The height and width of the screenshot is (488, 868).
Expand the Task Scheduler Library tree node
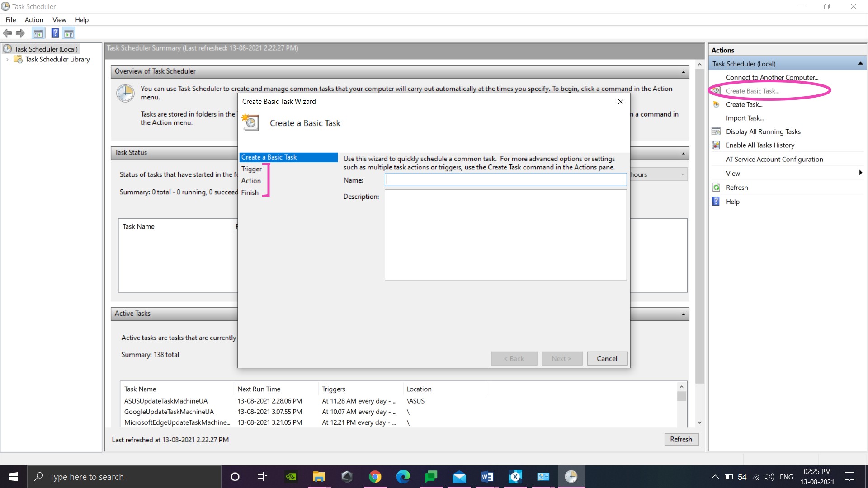[x=7, y=59]
